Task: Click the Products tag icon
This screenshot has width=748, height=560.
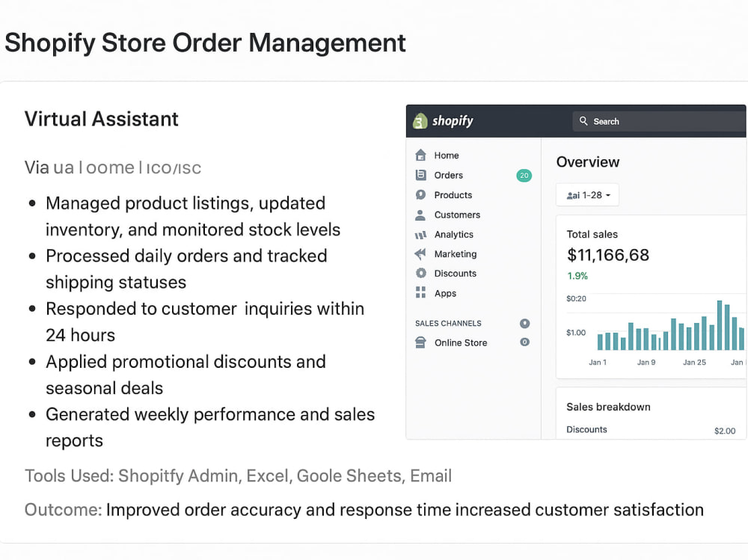Action: pos(420,194)
